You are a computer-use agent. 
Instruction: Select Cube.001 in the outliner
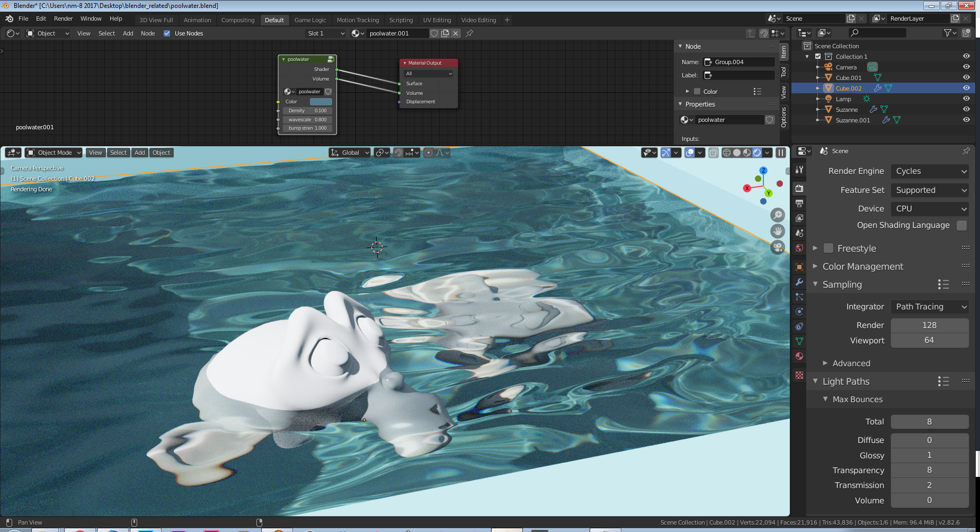click(849, 77)
